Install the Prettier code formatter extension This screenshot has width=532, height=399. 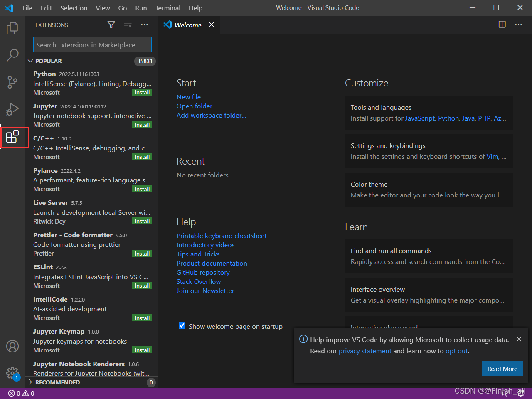pos(142,254)
